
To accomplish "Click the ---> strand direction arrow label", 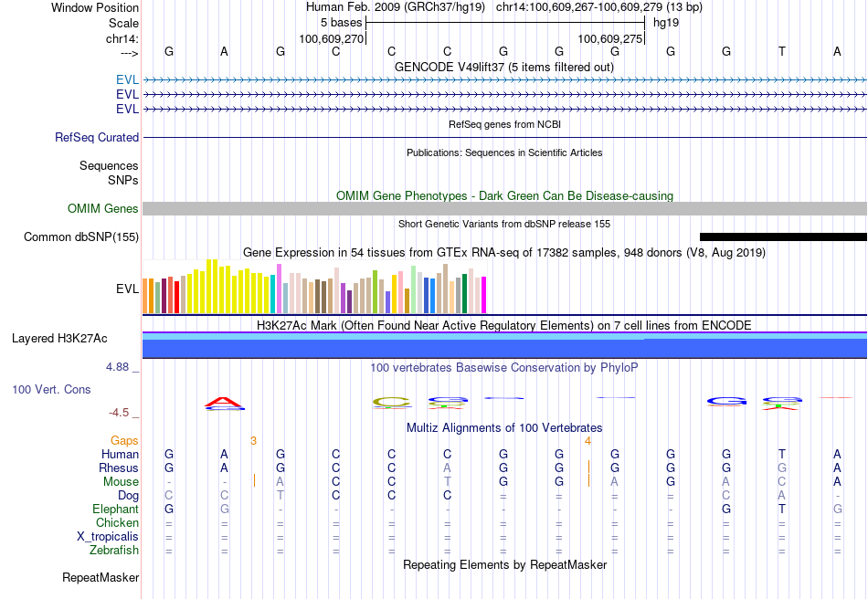I will pos(130,53).
